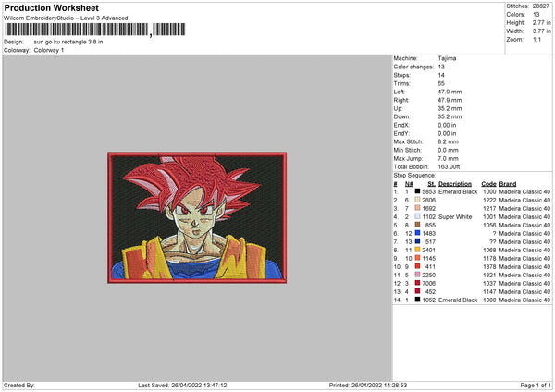
Task: Select the cream swatch with code 1222
Action: pos(418,200)
